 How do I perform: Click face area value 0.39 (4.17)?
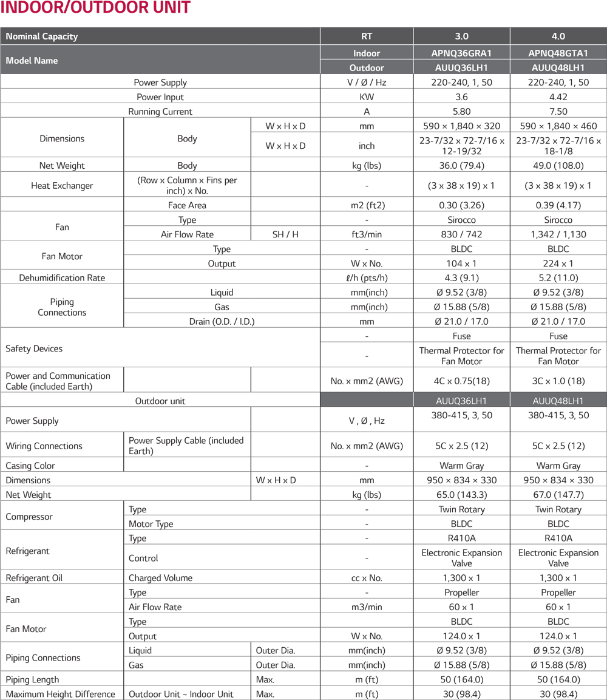pyautogui.click(x=558, y=205)
